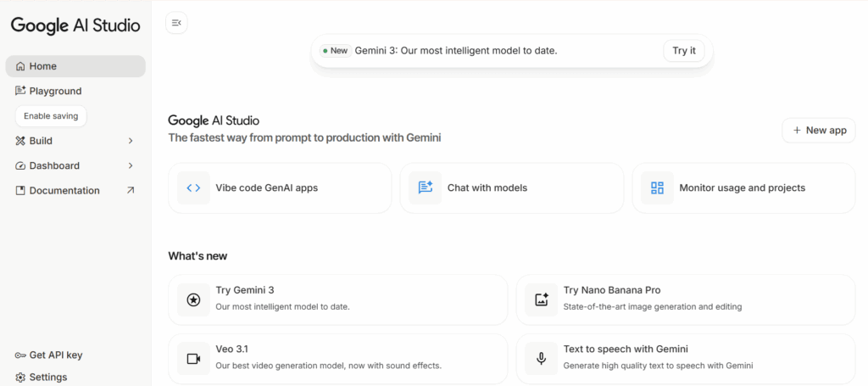This screenshot has width=868, height=386.
Task: Click 'Generate high quality text to speech with Gemini'
Action: (x=658, y=366)
